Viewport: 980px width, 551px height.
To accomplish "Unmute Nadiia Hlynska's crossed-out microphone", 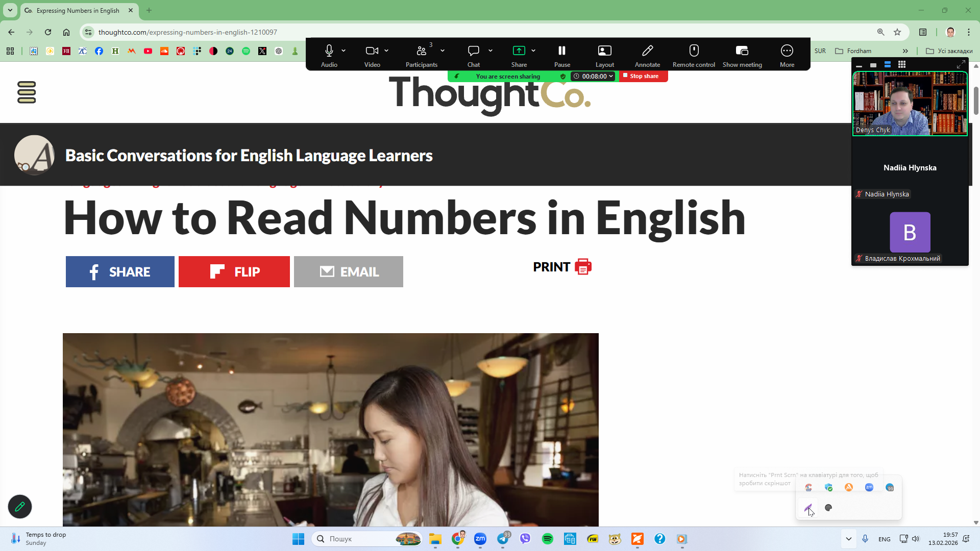I will [x=859, y=194].
